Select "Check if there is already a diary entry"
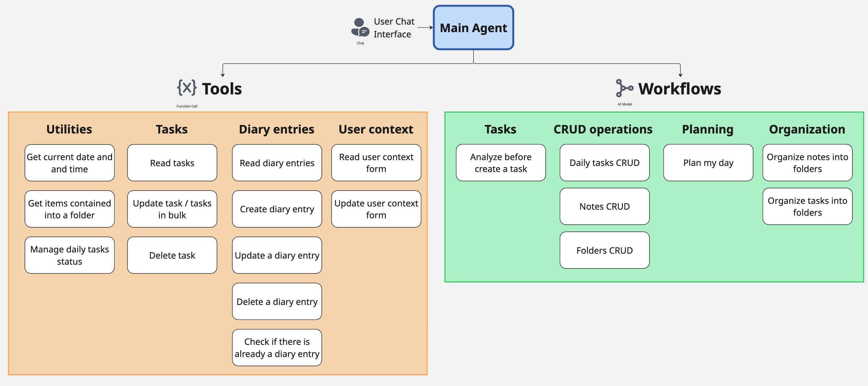 tap(277, 347)
